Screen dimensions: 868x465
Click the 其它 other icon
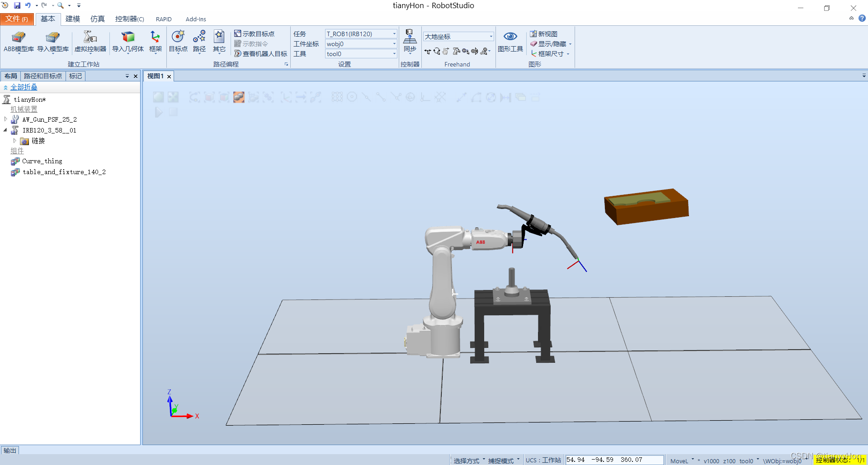point(219,42)
